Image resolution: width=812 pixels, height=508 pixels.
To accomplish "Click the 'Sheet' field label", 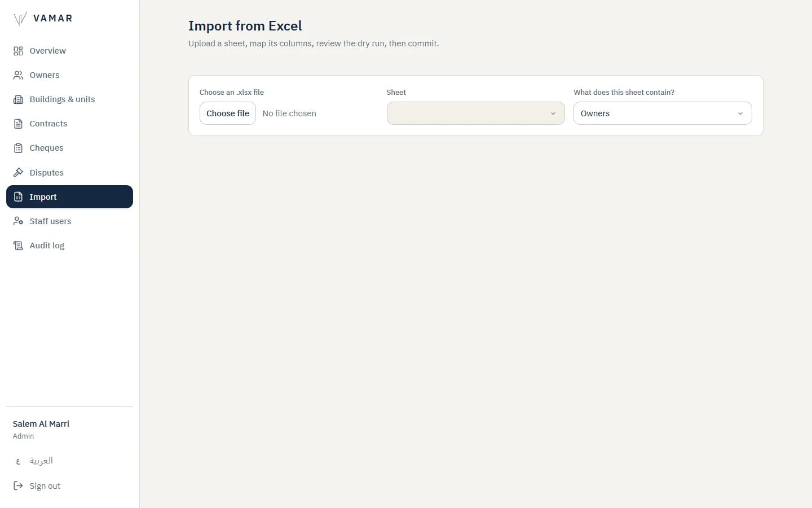I will tap(396, 93).
